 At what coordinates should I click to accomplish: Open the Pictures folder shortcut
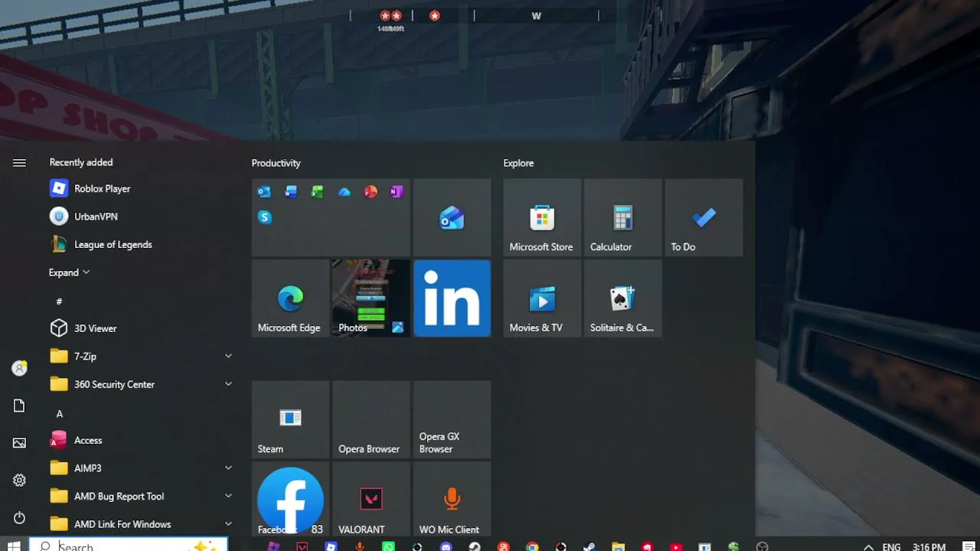coord(19,443)
